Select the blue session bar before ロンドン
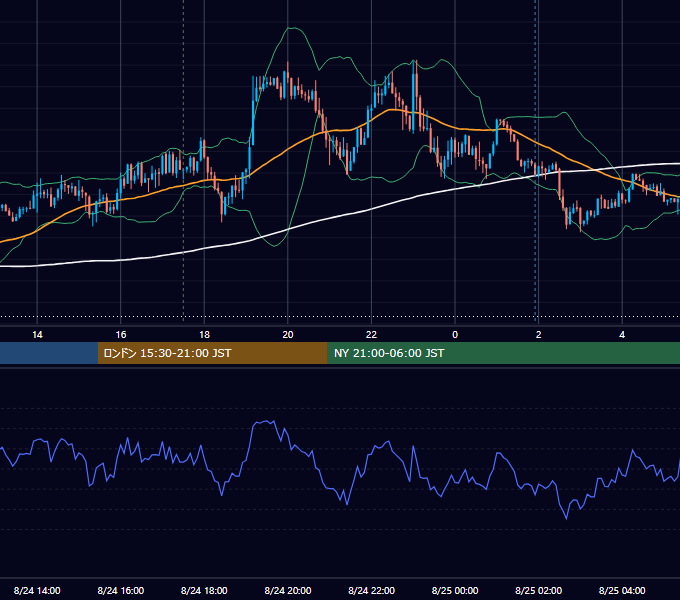 (x=49, y=353)
